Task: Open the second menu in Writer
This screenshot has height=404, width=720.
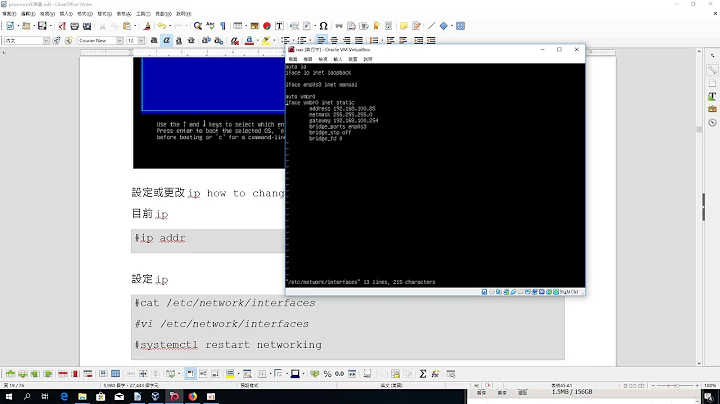Action: click(x=28, y=14)
